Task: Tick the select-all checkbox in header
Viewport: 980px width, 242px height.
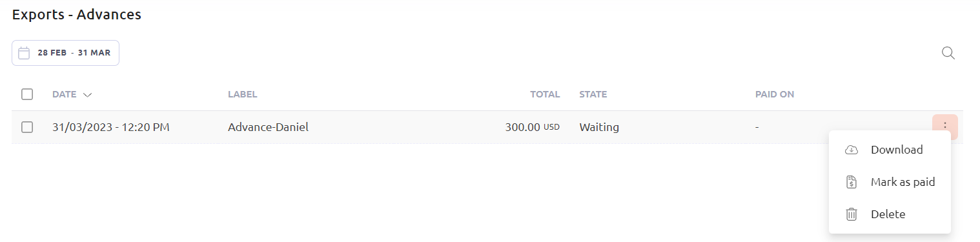Action: tap(27, 94)
